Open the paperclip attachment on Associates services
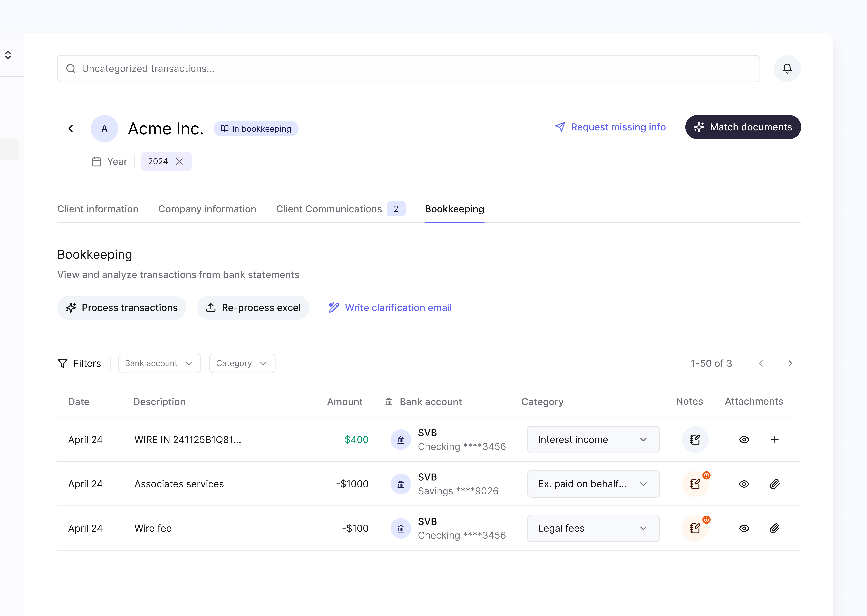Image resolution: width=867 pixels, height=616 pixels. click(x=775, y=484)
